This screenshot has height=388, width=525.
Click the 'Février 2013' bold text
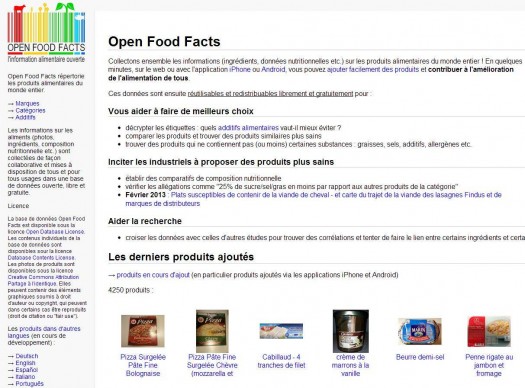(146, 195)
